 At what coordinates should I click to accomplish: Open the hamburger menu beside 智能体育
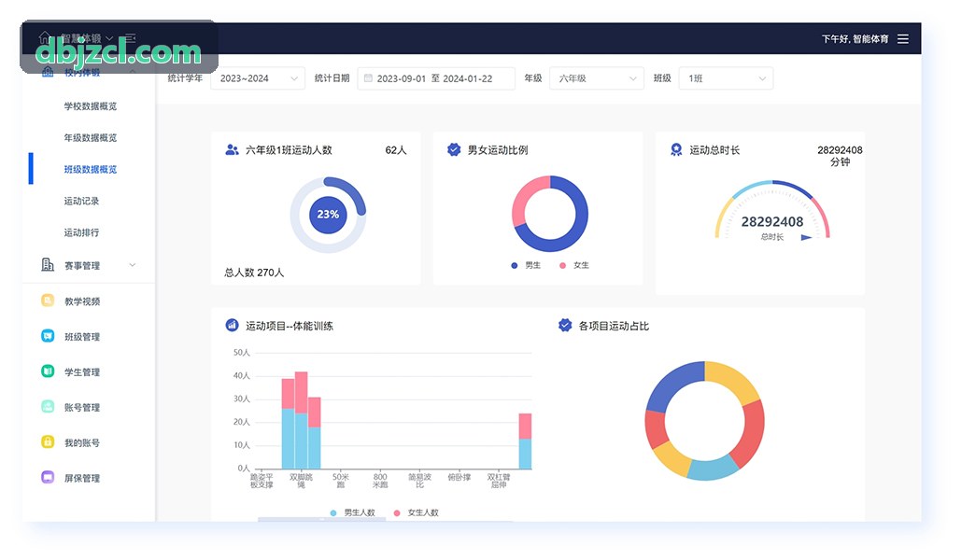tap(903, 38)
